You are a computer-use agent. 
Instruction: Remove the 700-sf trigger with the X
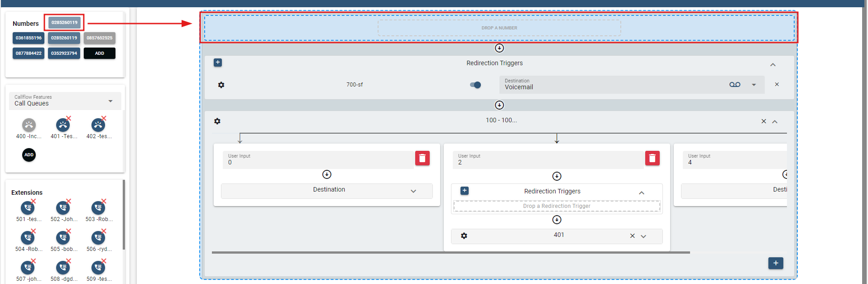(777, 85)
